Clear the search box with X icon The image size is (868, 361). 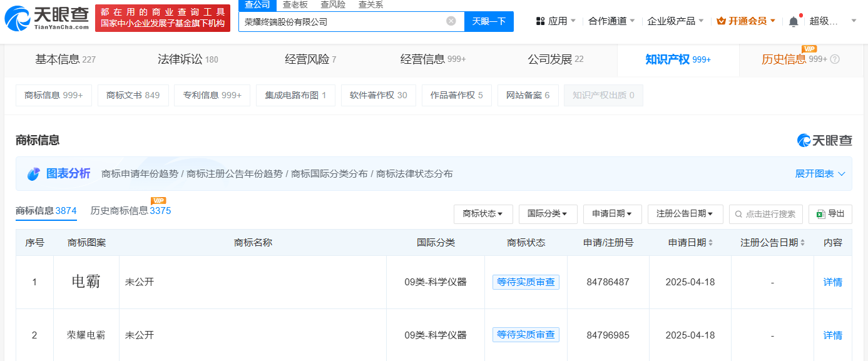[451, 21]
